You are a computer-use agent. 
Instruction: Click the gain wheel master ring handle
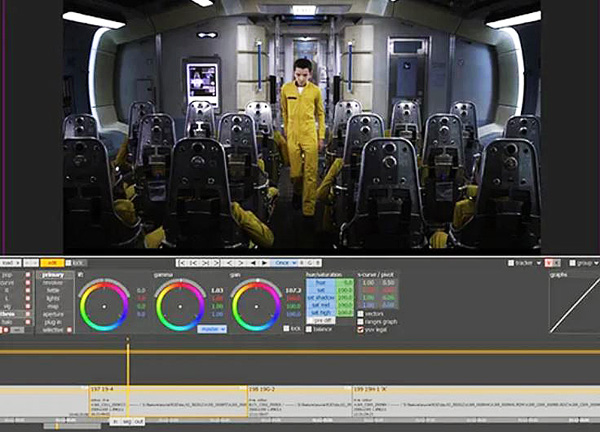click(258, 281)
